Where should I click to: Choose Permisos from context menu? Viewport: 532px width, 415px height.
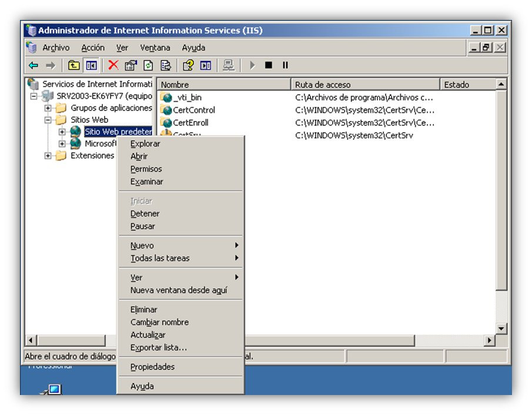click(x=180, y=169)
